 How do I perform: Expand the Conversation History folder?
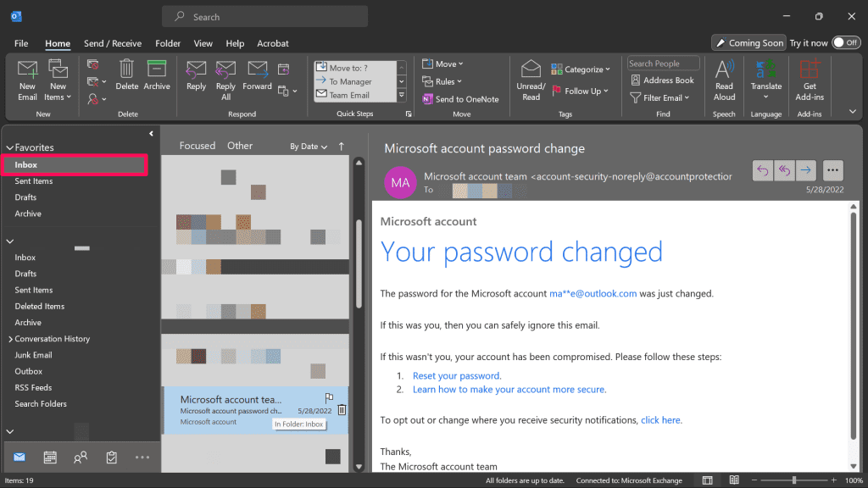click(10, 339)
